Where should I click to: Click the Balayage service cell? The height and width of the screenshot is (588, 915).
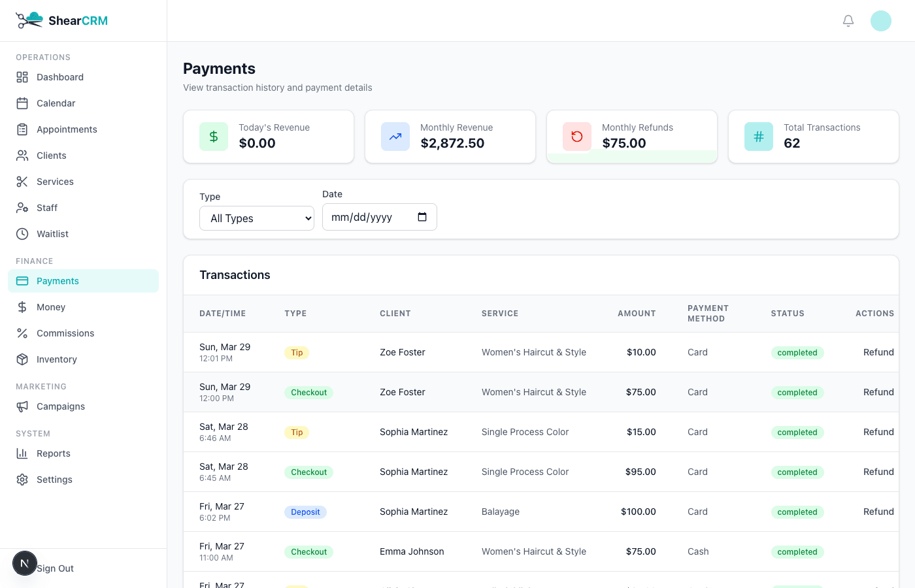coord(501,512)
